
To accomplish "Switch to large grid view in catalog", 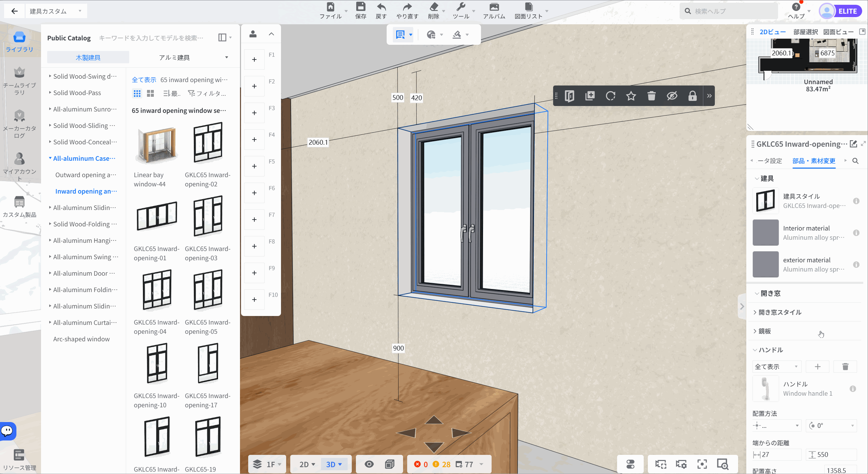I will point(150,93).
